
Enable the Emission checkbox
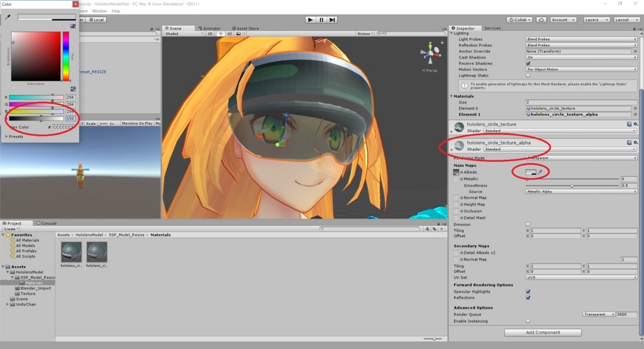pos(528,224)
